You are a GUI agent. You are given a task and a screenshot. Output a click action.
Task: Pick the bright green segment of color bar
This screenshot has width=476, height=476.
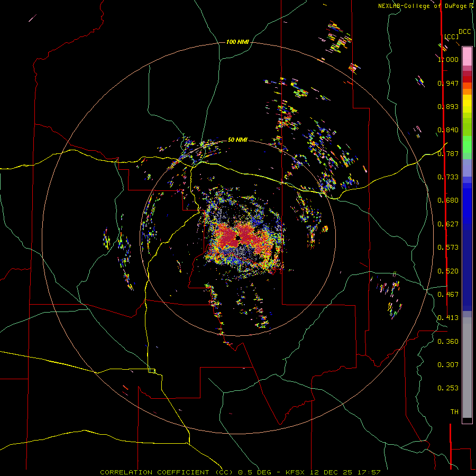(467, 144)
